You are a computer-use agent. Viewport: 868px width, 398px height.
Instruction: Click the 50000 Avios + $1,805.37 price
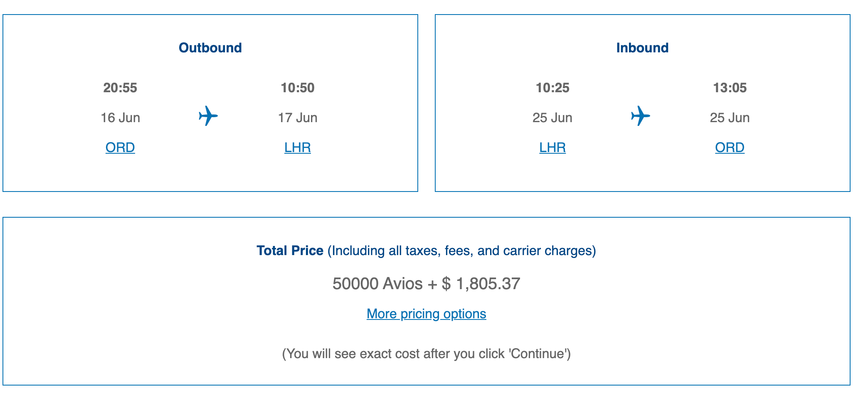coord(426,284)
